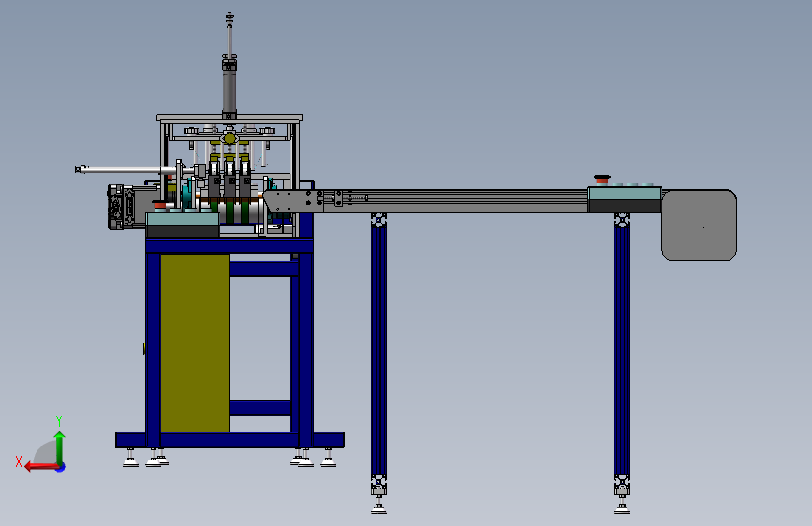Select the top plate of the machine's upper frame

coord(229,118)
